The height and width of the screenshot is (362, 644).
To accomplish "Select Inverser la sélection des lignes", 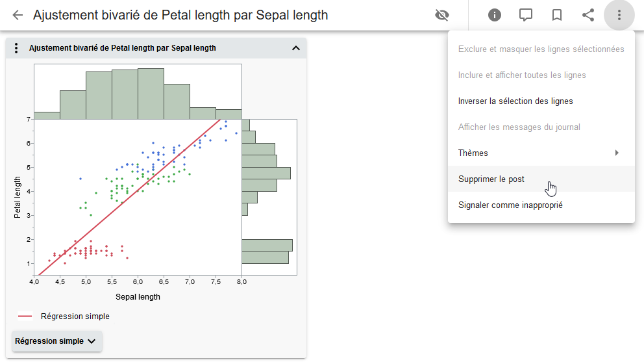I will pos(515,101).
